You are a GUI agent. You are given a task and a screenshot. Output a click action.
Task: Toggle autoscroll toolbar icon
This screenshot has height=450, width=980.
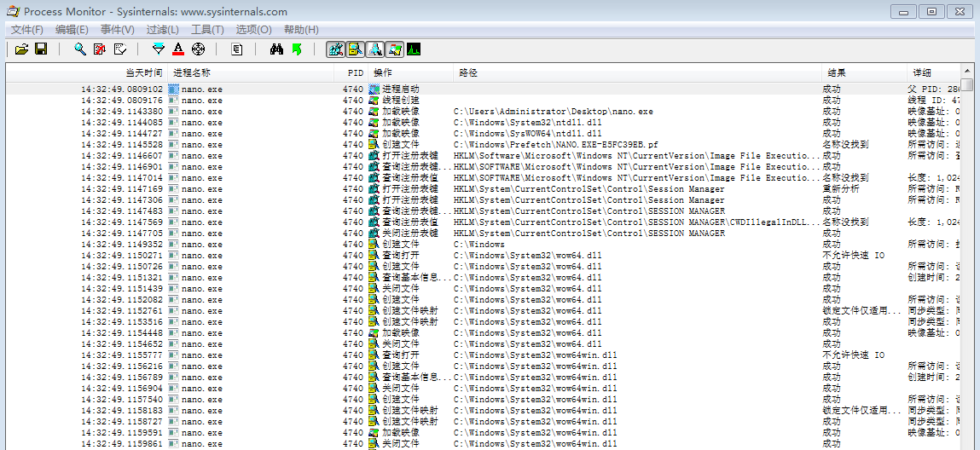click(x=100, y=49)
